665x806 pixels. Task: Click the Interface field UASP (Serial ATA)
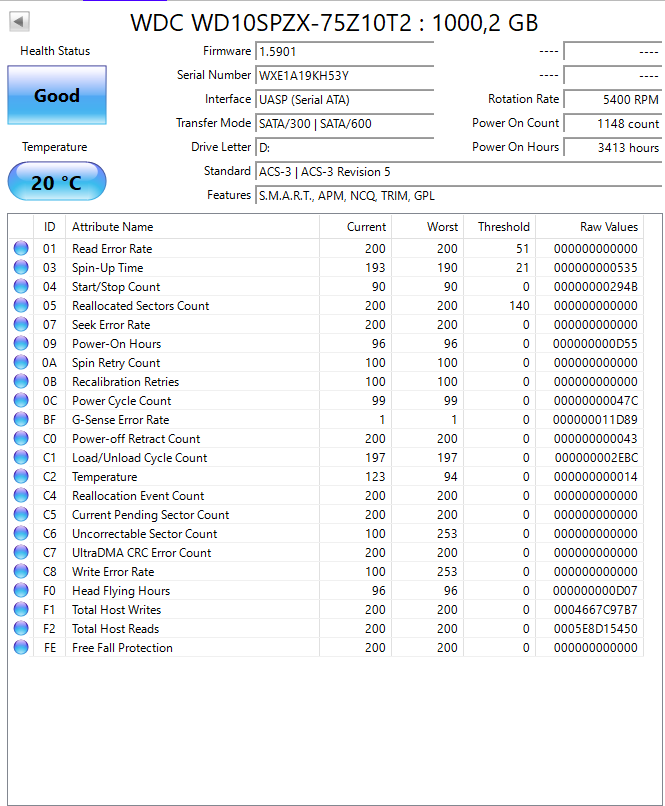click(x=345, y=100)
